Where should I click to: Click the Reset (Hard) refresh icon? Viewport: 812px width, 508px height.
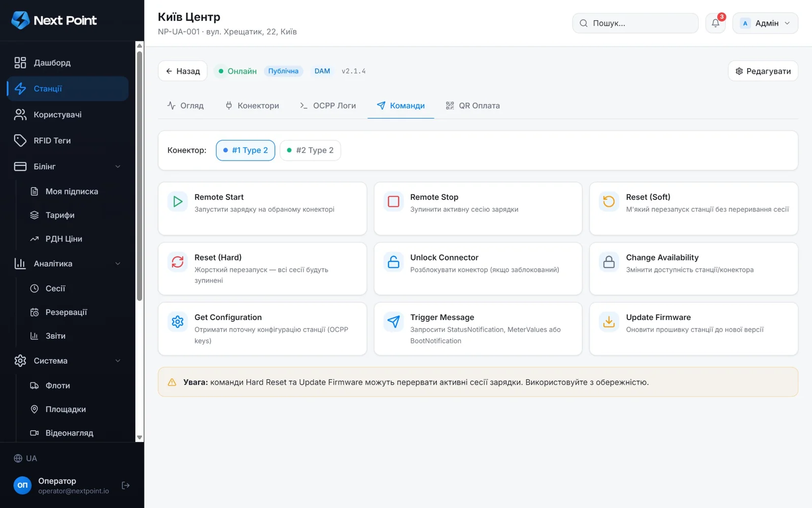tap(178, 262)
